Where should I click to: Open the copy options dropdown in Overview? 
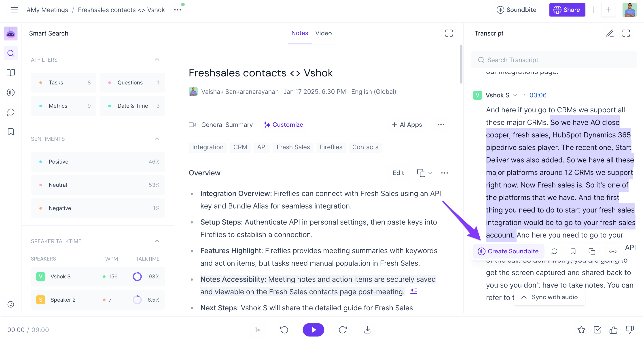[x=430, y=173]
